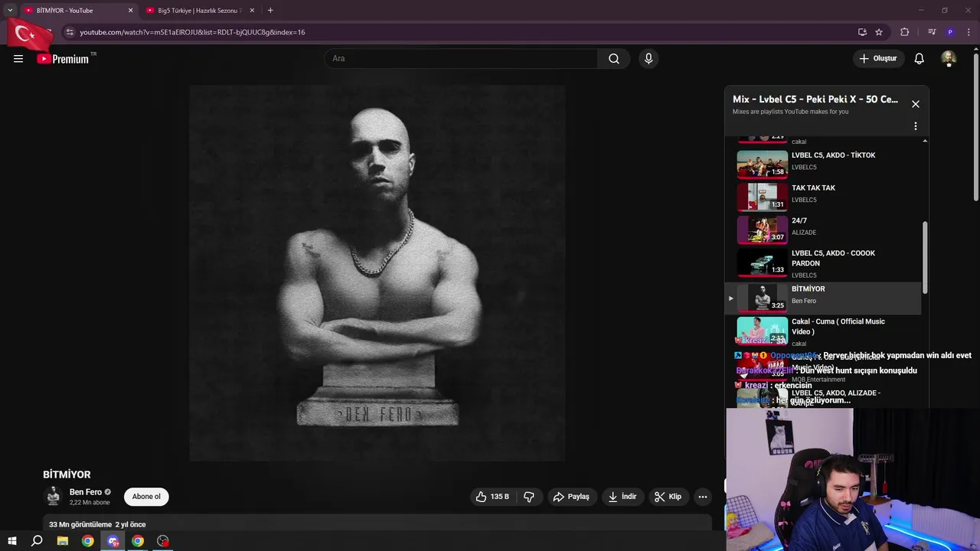This screenshot has height=551, width=980.
Task: Dislike the video with thumbs-down
Action: coord(529,497)
